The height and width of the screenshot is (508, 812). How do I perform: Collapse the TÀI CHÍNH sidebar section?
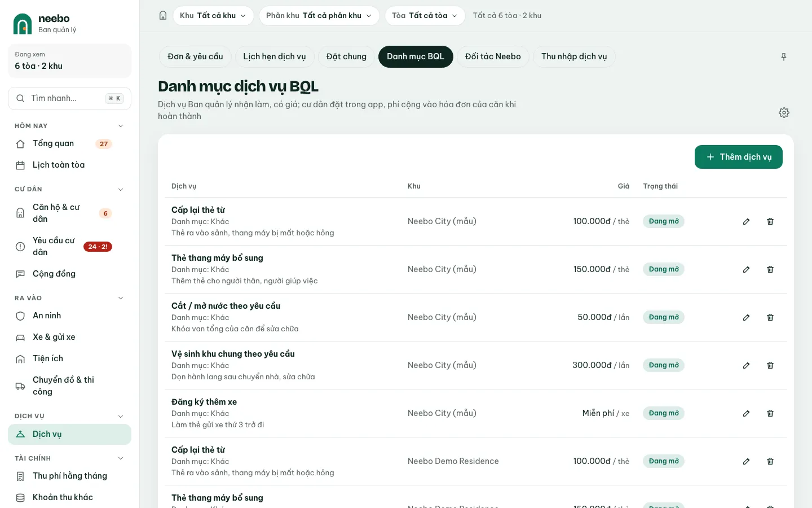point(120,458)
